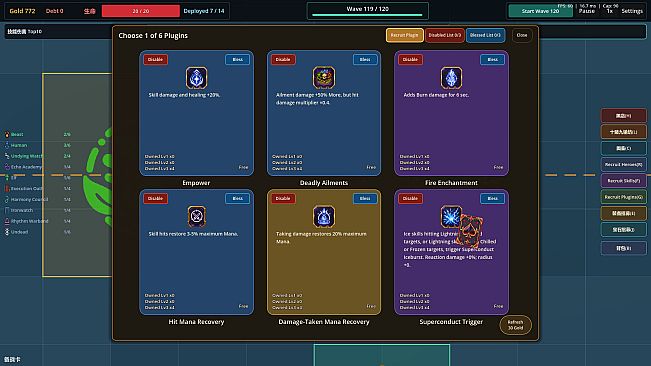Screen dimensions: 651x366
Task: Click the Undead faction icon
Action: (7, 232)
